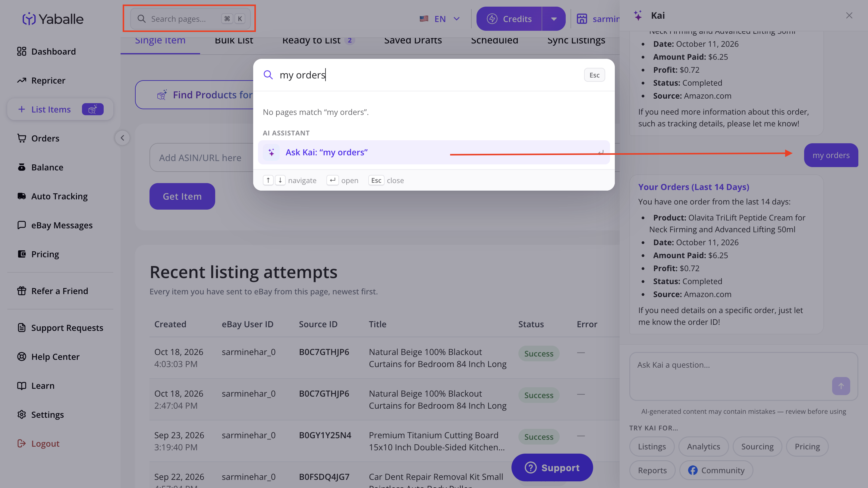868x488 pixels.
Task: Click the Refer a Friend gift icon
Action: click(x=22, y=291)
